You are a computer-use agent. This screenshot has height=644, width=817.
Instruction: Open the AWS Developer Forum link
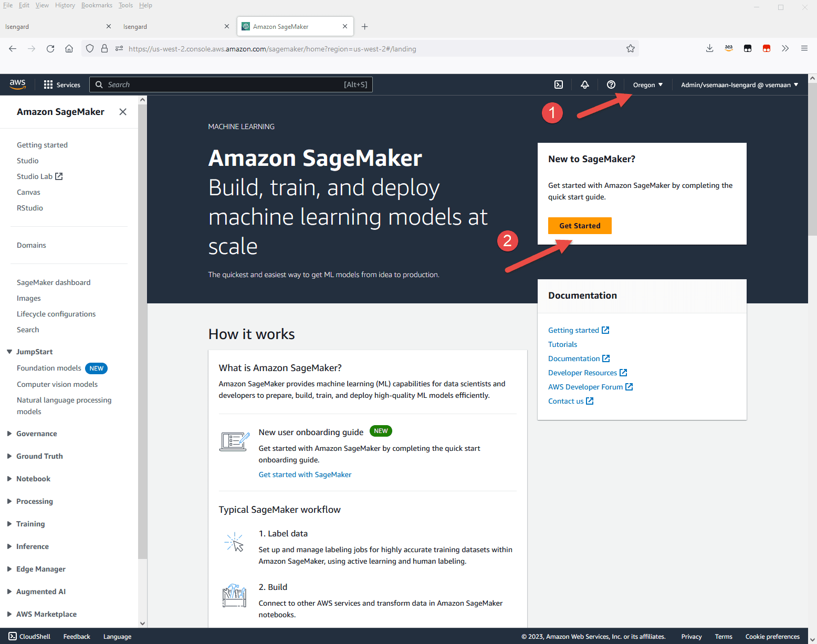(591, 387)
